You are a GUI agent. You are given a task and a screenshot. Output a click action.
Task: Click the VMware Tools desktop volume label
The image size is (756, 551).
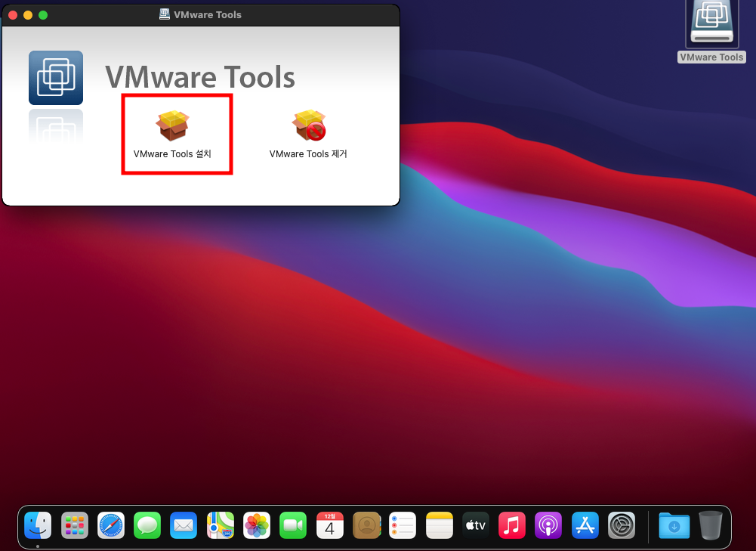click(x=711, y=57)
